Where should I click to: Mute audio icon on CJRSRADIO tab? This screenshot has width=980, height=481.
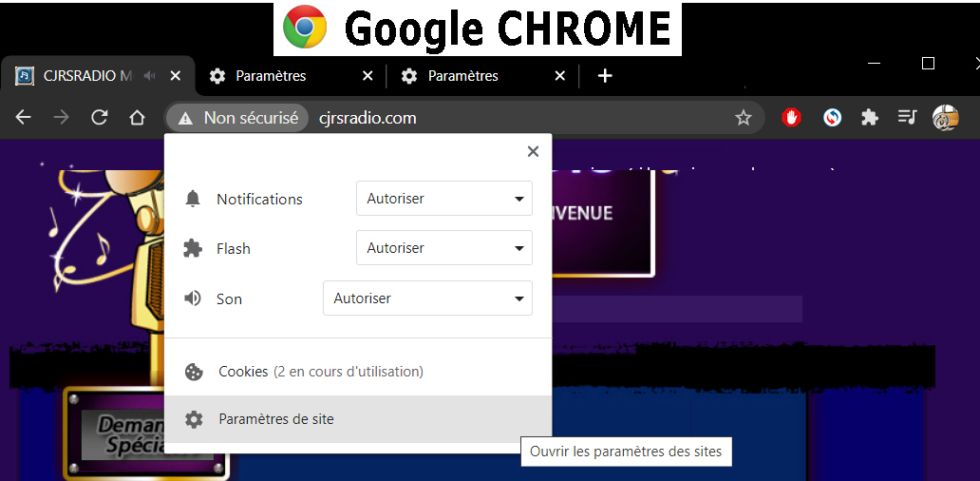pyautogui.click(x=149, y=76)
